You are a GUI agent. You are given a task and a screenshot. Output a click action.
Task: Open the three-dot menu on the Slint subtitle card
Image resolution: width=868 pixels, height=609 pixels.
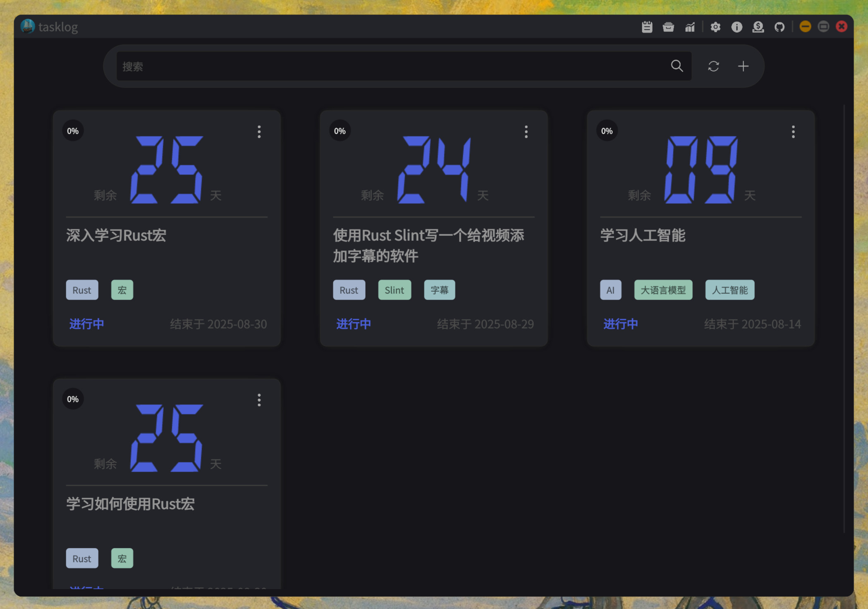click(526, 132)
